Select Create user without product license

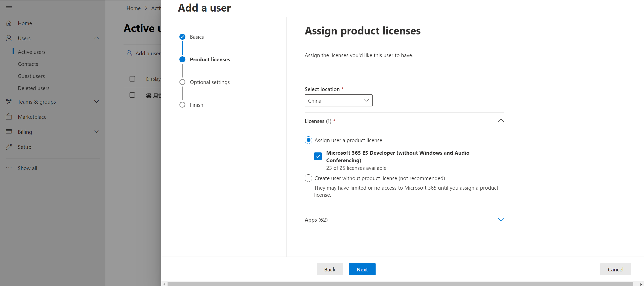308,178
